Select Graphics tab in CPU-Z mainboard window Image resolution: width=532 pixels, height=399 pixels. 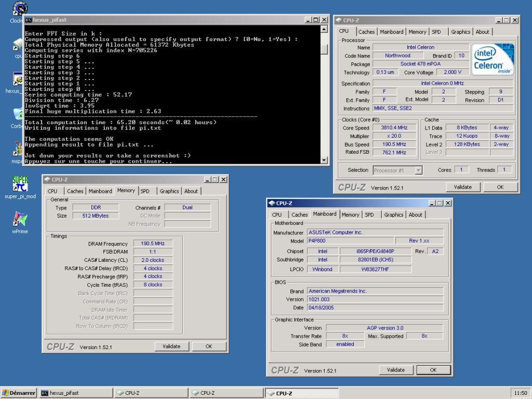point(394,215)
